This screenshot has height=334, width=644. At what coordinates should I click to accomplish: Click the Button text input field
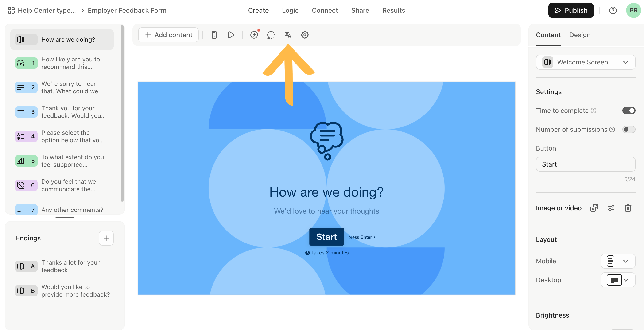(x=586, y=164)
